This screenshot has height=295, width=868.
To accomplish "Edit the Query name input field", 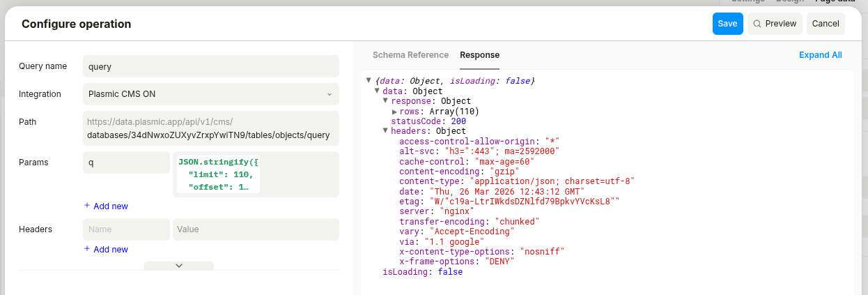I will coord(210,67).
